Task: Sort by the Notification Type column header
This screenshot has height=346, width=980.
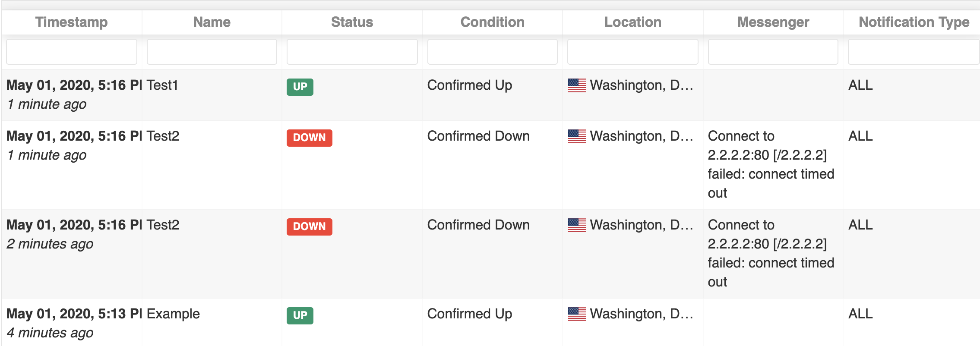Action: pyautogui.click(x=914, y=22)
